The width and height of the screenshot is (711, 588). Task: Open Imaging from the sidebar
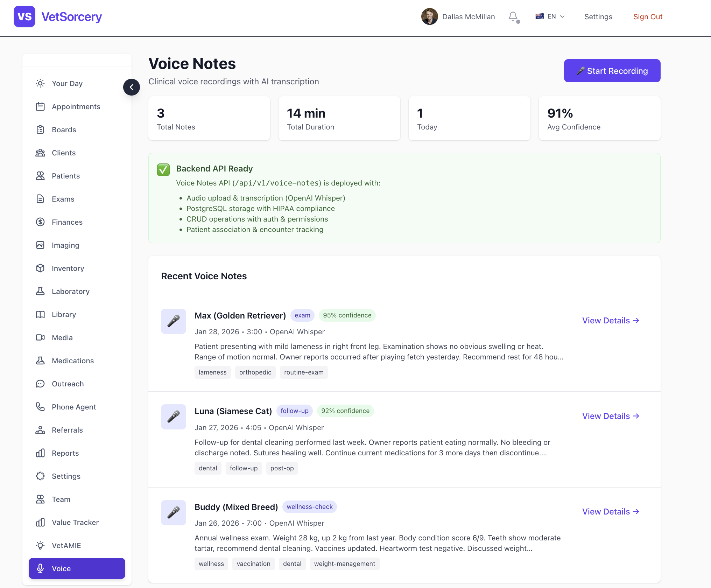pyautogui.click(x=65, y=245)
